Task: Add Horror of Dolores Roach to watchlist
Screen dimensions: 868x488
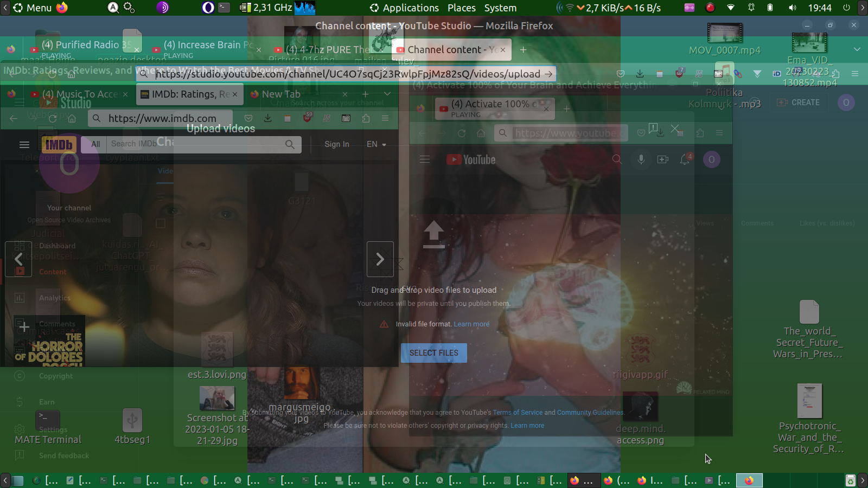Action: click(x=24, y=326)
